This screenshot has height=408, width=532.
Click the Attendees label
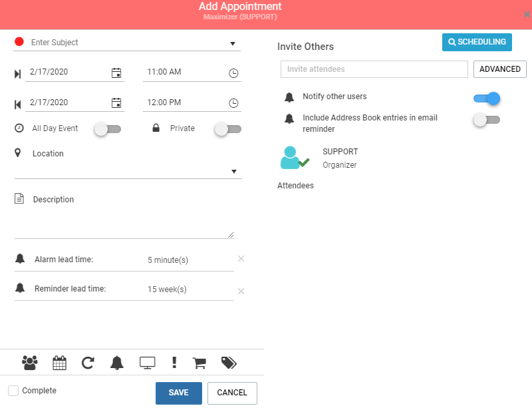(295, 186)
